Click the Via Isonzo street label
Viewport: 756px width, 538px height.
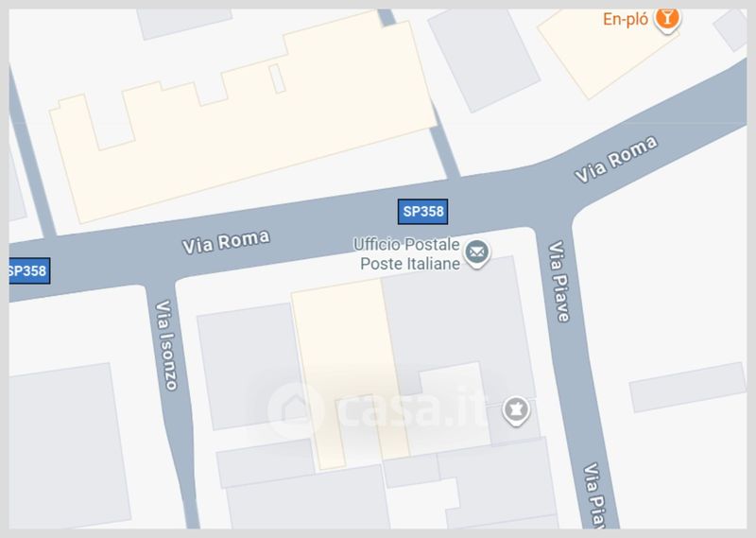[x=166, y=344]
